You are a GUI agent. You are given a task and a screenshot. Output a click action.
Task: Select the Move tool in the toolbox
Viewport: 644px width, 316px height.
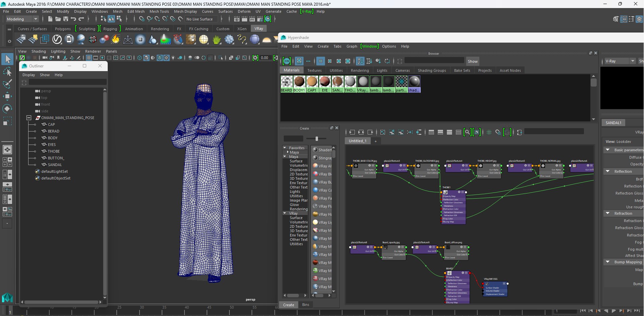tap(7, 97)
